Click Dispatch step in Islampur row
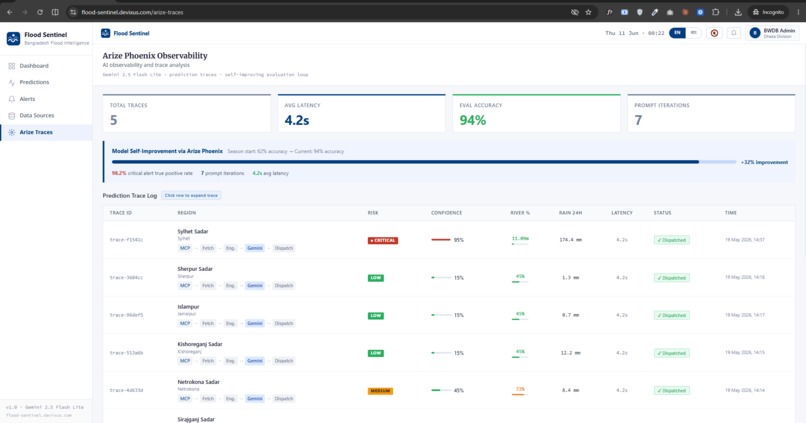This screenshot has height=423, width=806. 284,323
